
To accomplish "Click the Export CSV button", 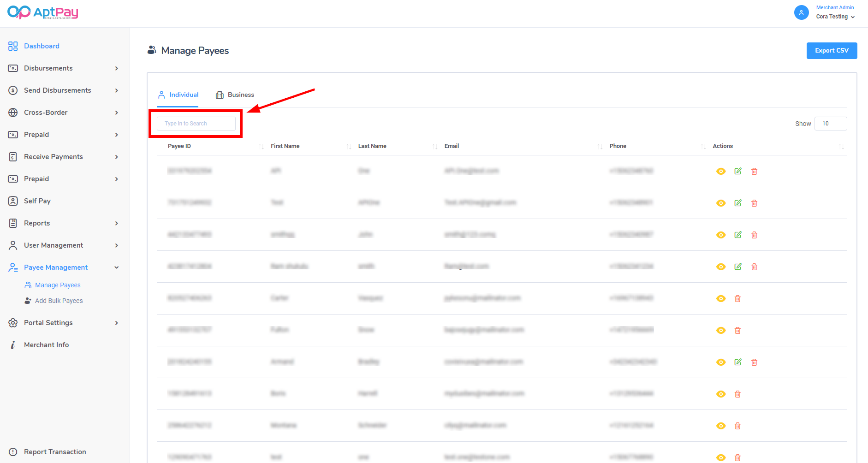I will click(832, 51).
